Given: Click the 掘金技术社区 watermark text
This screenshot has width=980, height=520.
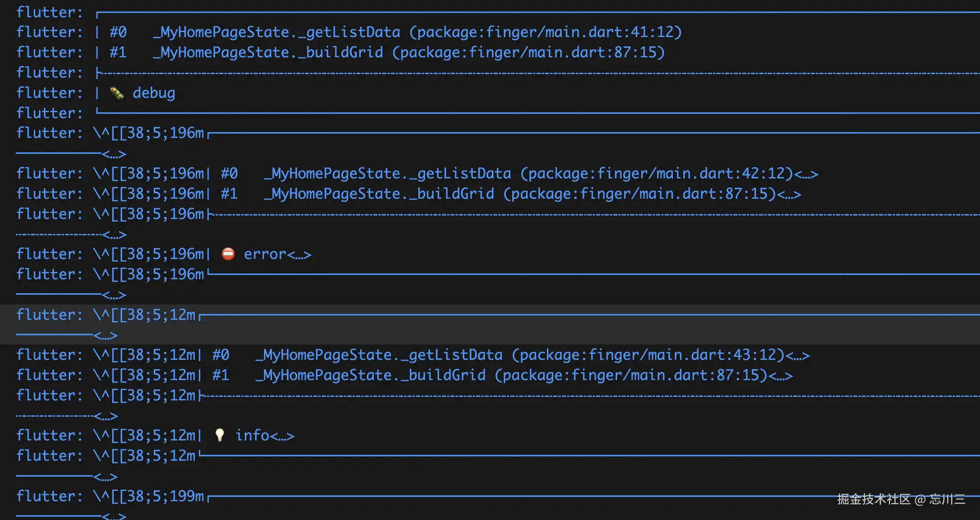Looking at the screenshot, I should pos(874,499).
